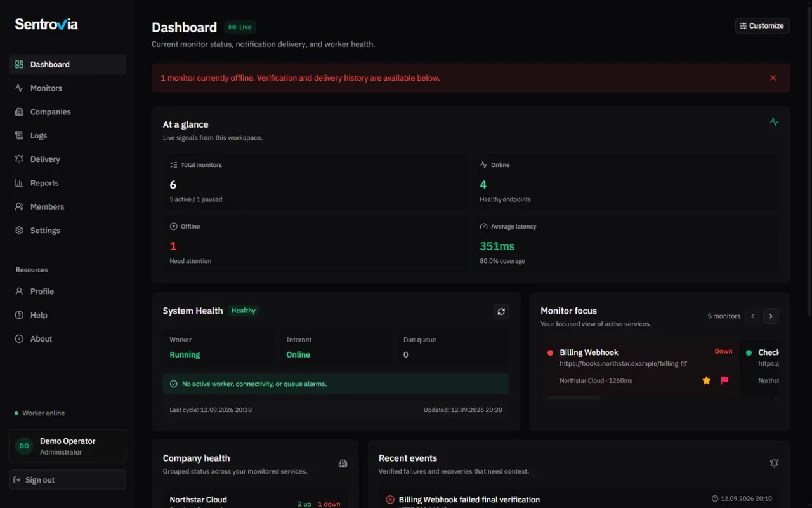
Task: Click the activity pulse icon in At a glance
Action: [774, 122]
